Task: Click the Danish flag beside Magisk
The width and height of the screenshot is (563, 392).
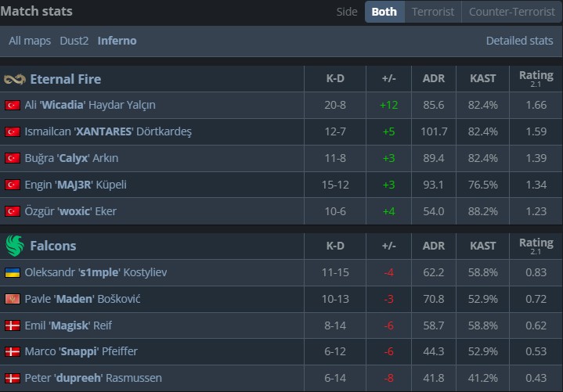Action: (x=13, y=325)
